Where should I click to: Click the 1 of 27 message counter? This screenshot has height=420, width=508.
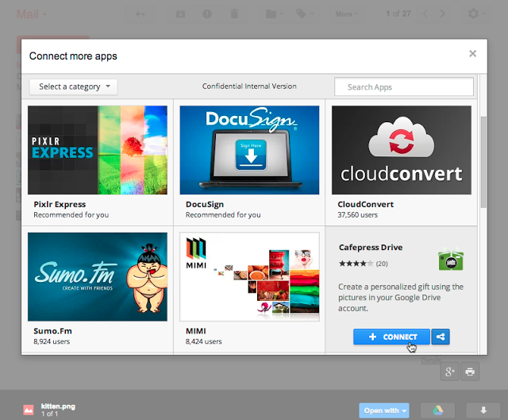398,14
